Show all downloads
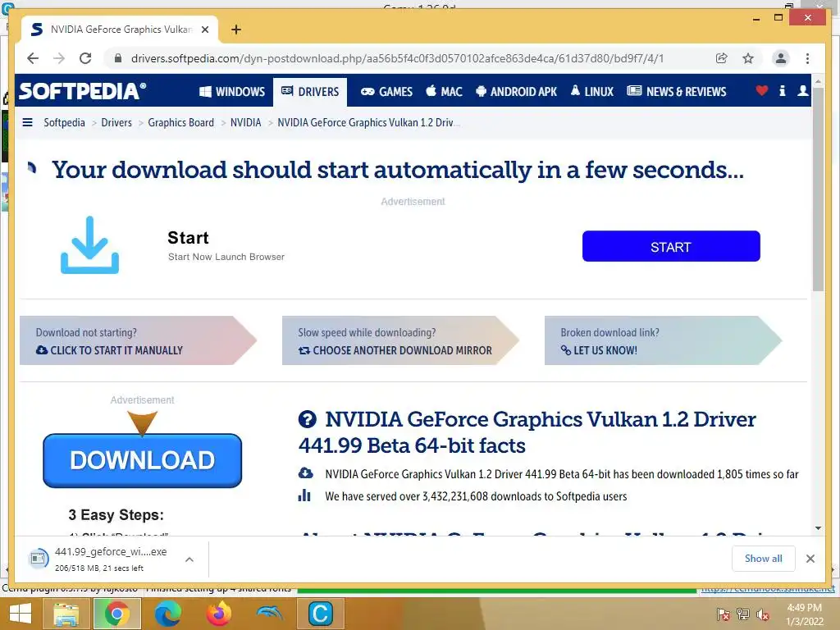The width and height of the screenshot is (840, 630). [764, 559]
